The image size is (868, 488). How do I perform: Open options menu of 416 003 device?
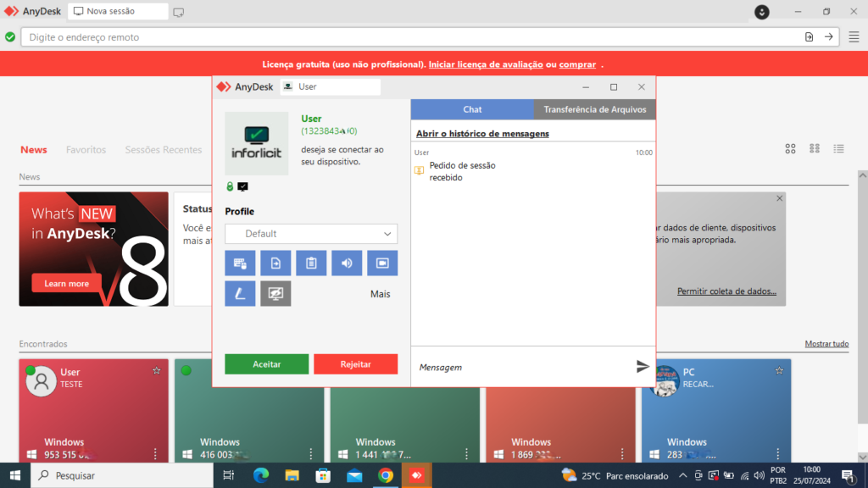tap(310, 454)
